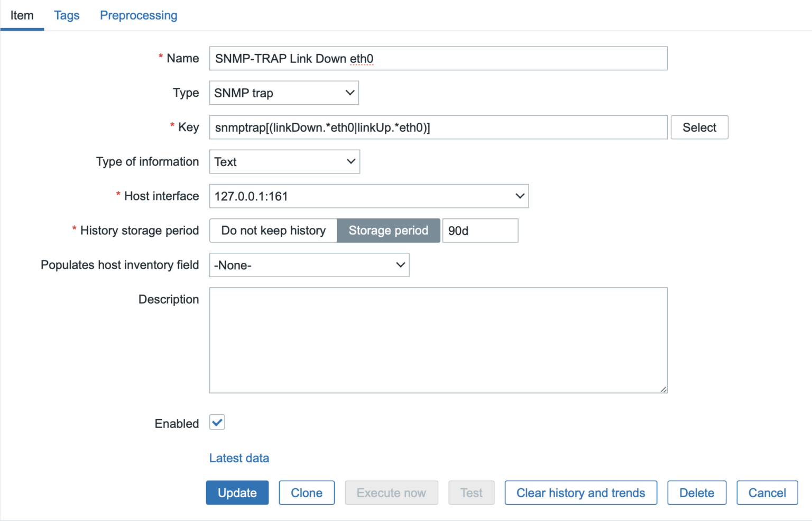Viewport: 812px width, 521px height.
Task: Click the Update button
Action: pos(237,492)
